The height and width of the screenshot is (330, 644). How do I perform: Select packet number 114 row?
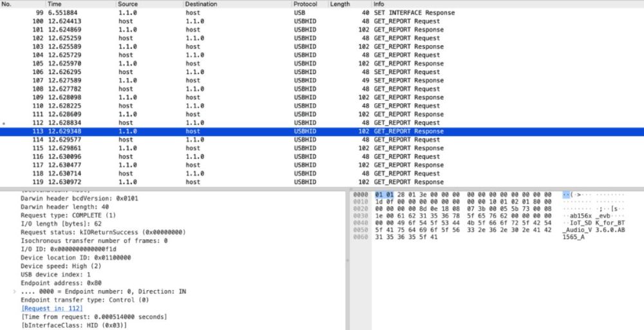click(322, 140)
